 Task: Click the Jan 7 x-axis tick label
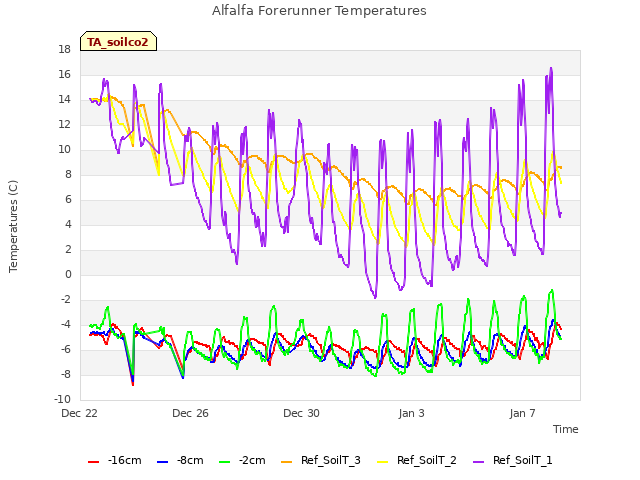pyautogui.click(x=522, y=413)
